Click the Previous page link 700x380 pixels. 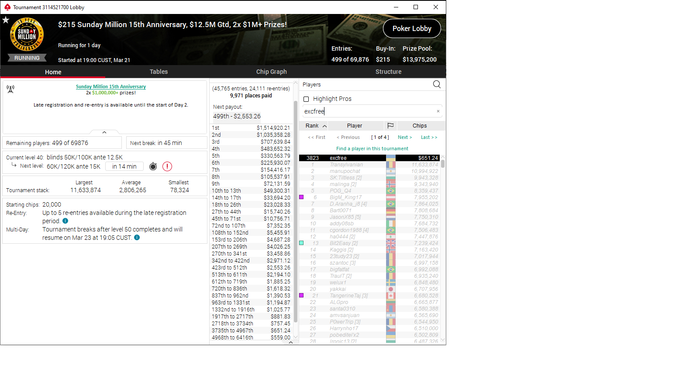tap(348, 137)
